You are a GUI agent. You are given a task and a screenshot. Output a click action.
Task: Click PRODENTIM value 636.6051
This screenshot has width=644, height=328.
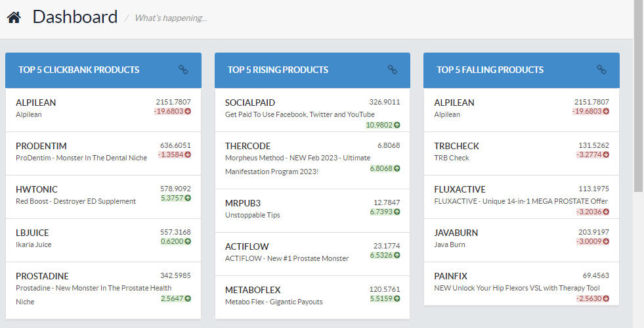pyautogui.click(x=175, y=145)
